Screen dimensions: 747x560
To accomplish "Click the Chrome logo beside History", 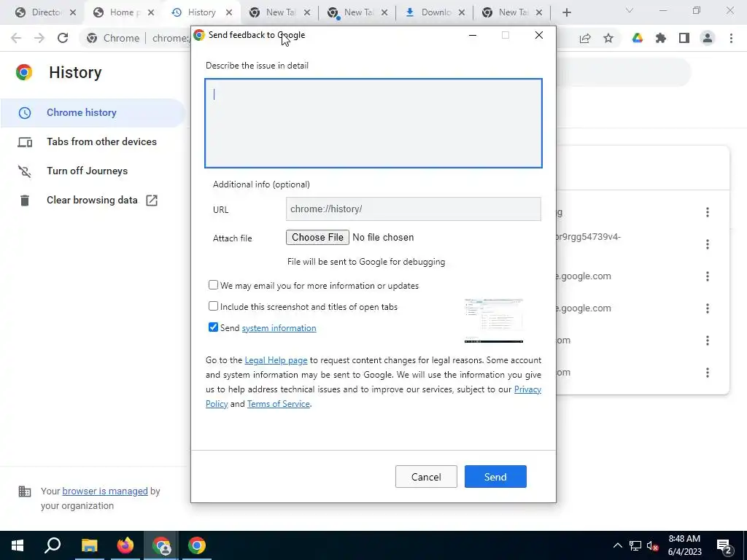I will point(24,72).
